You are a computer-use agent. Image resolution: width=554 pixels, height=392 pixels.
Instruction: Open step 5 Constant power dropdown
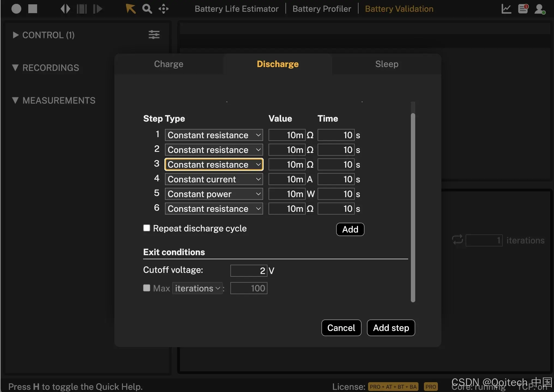214,194
